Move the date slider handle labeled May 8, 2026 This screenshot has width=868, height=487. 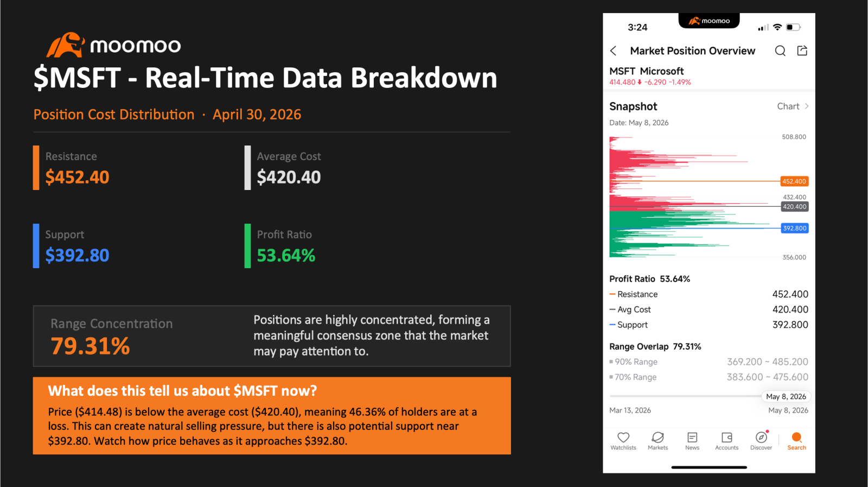786,396
